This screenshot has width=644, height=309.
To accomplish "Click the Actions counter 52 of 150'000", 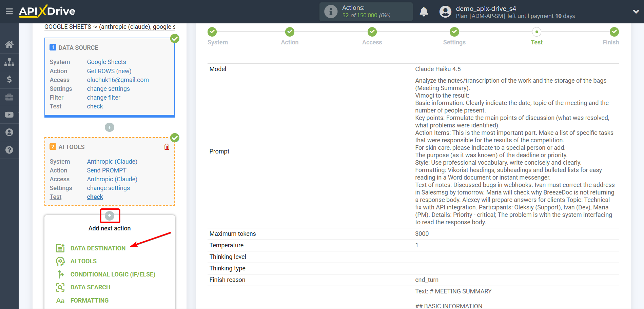I will [366, 15].
